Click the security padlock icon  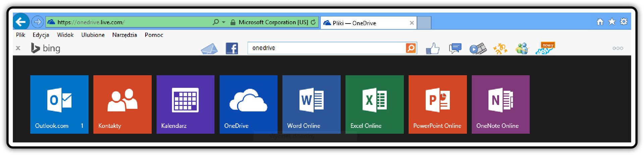233,23
